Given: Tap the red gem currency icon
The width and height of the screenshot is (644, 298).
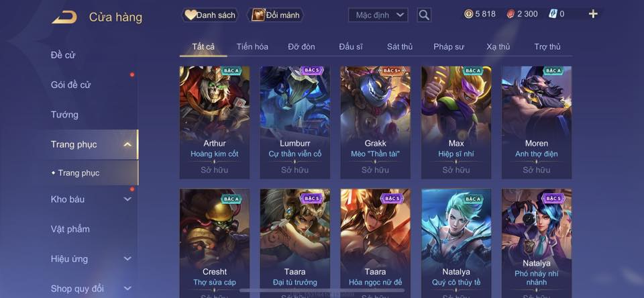Looking at the screenshot, I should [510, 14].
